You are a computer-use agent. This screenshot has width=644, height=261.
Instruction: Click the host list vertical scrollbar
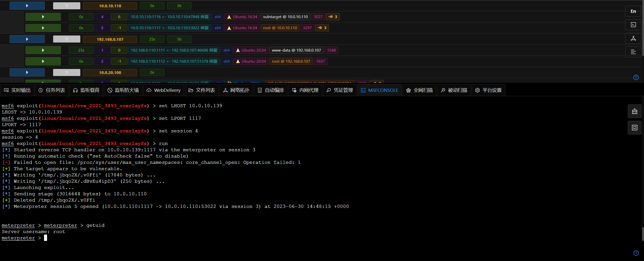tap(642, 28)
